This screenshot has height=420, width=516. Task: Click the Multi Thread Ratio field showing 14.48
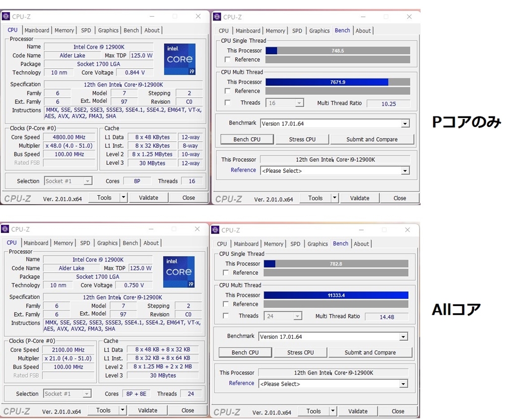[386, 317]
